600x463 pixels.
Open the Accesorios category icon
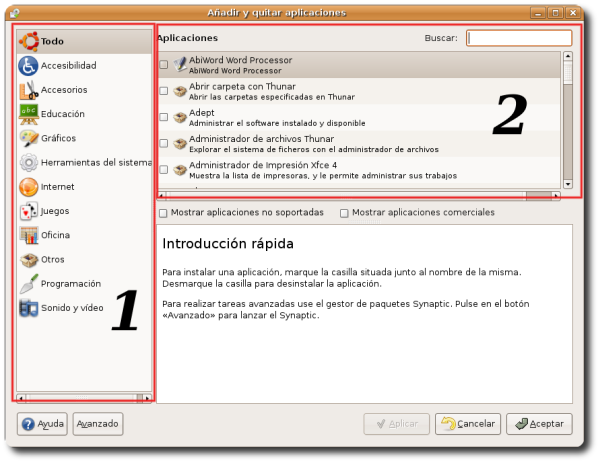[x=28, y=89]
